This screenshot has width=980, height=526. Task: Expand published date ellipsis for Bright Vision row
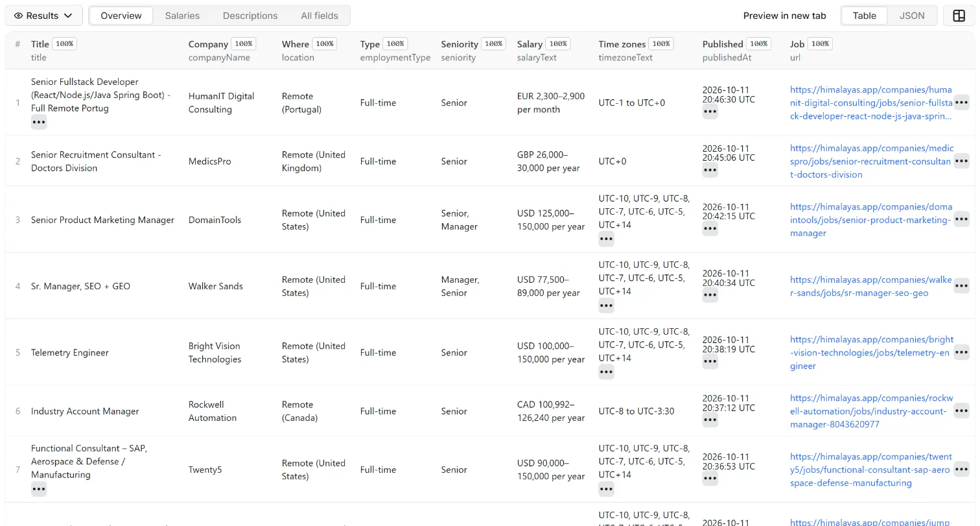[710, 361]
